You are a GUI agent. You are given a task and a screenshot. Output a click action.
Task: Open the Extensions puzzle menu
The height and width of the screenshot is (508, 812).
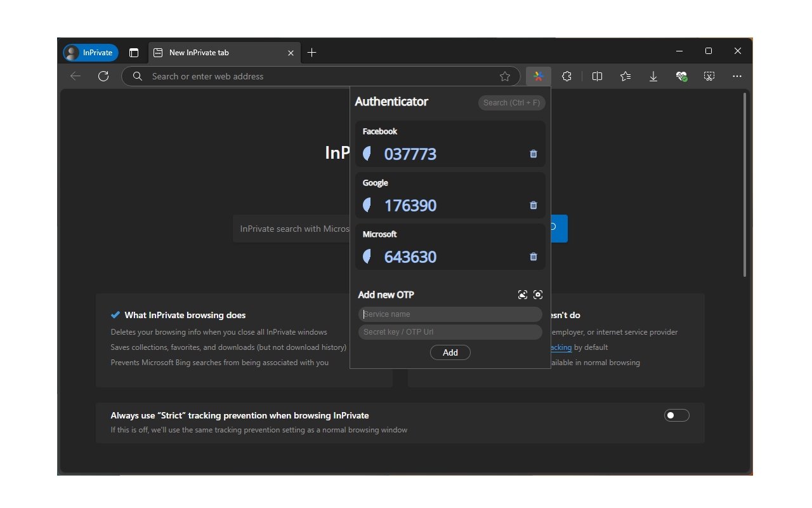click(x=566, y=76)
